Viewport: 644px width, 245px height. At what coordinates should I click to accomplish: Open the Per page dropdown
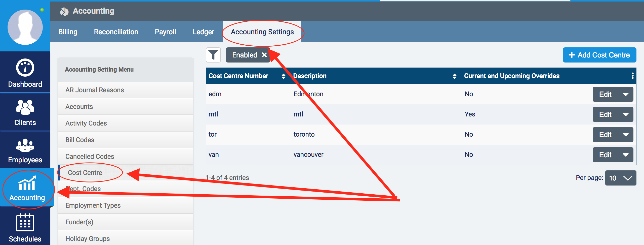click(620, 178)
